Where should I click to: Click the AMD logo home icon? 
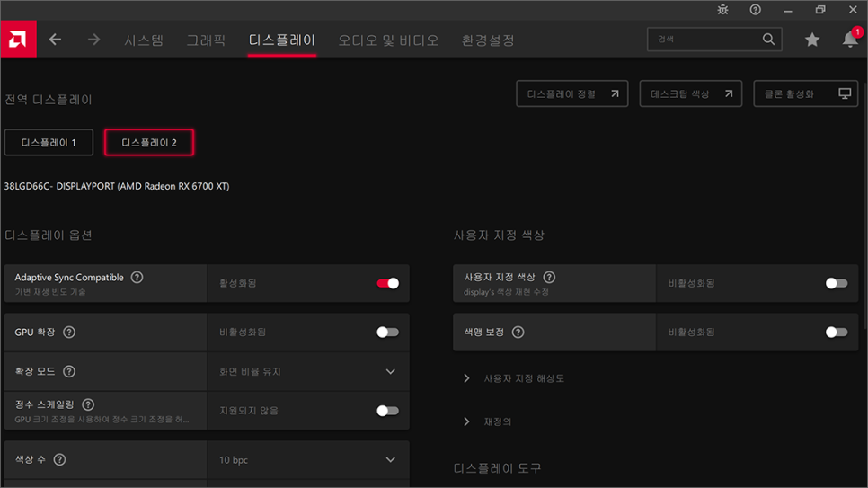pyautogui.click(x=18, y=40)
